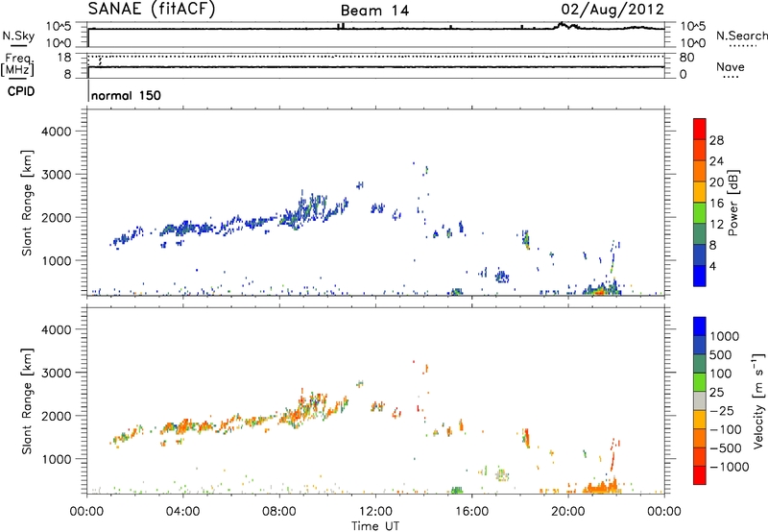Select the "12" tick on the Power colorbar

(x=716, y=225)
